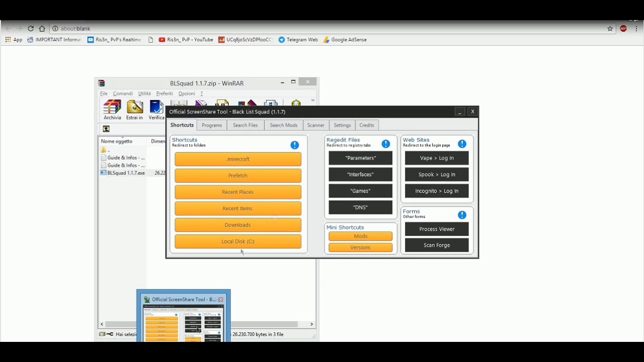Click the Official ScreenShare Tool taskbar thumbnail
The height and width of the screenshot is (362, 644).
pos(184,316)
